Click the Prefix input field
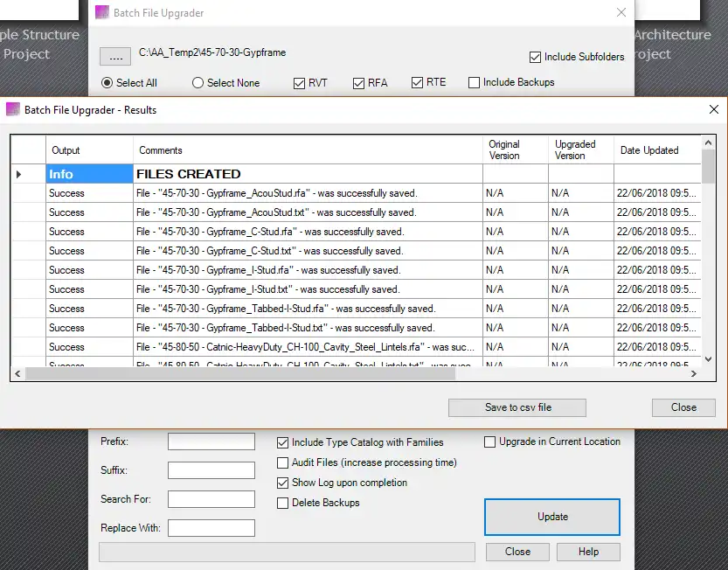The height and width of the screenshot is (570, 728). pos(210,441)
